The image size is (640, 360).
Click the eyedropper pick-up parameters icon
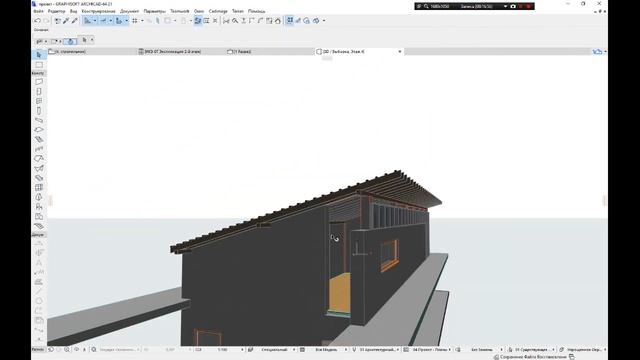[x=66, y=20]
